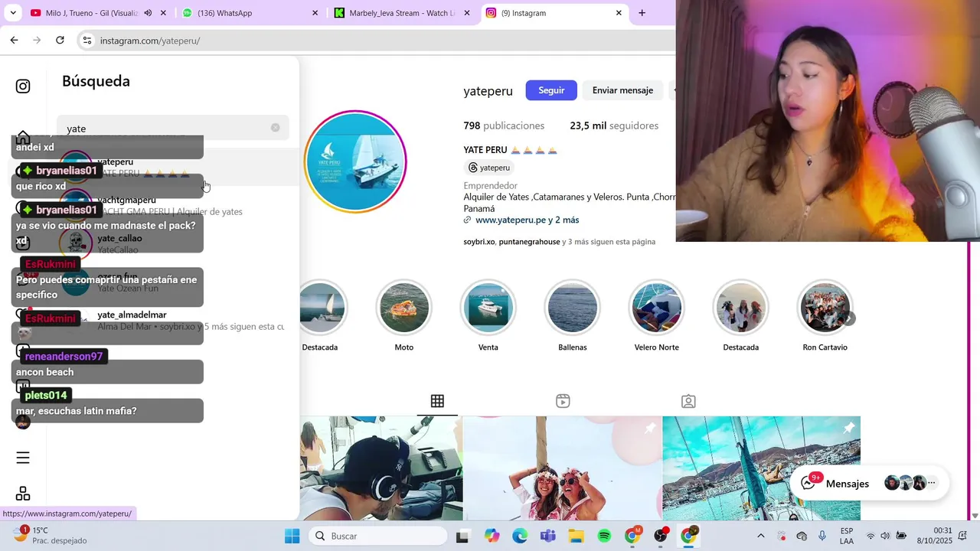
Task: Open OBS Studio from the taskbar
Action: pyautogui.click(x=660, y=536)
